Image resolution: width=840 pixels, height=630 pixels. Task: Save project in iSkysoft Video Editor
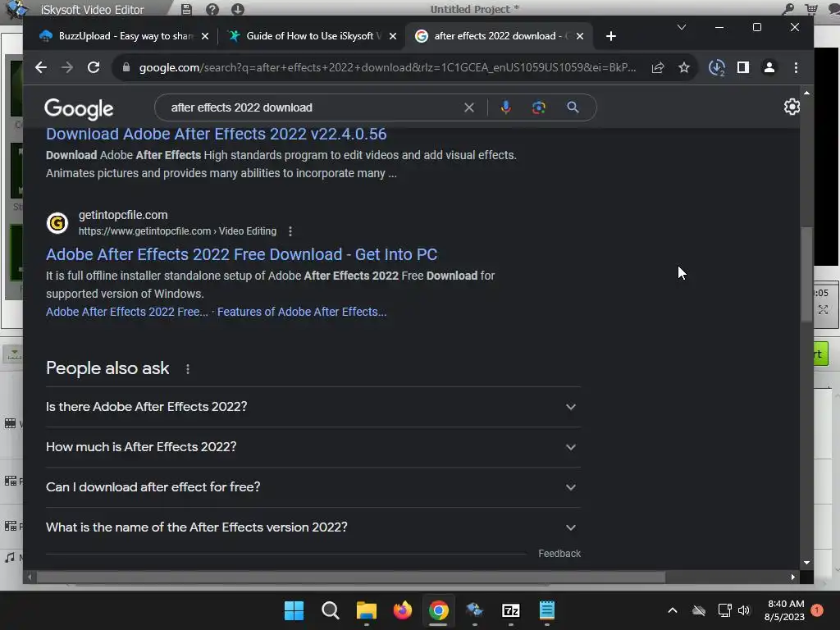(x=186, y=9)
